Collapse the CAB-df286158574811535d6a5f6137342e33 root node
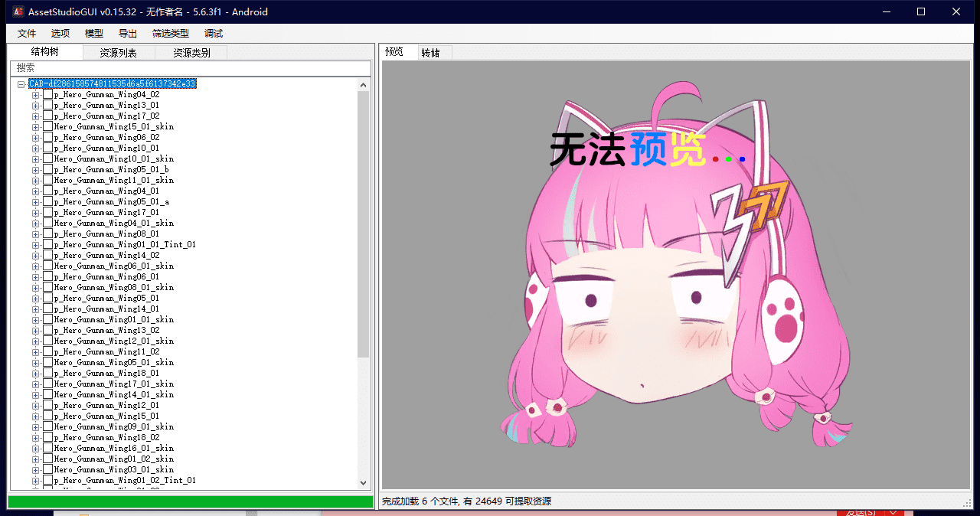Image resolution: width=980 pixels, height=516 pixels. pos(21,84)
